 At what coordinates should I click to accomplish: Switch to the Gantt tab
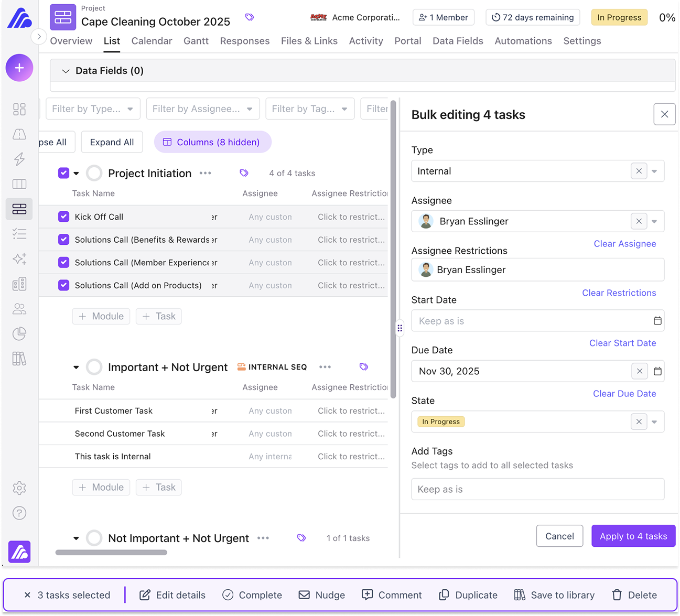pos(196,41)
